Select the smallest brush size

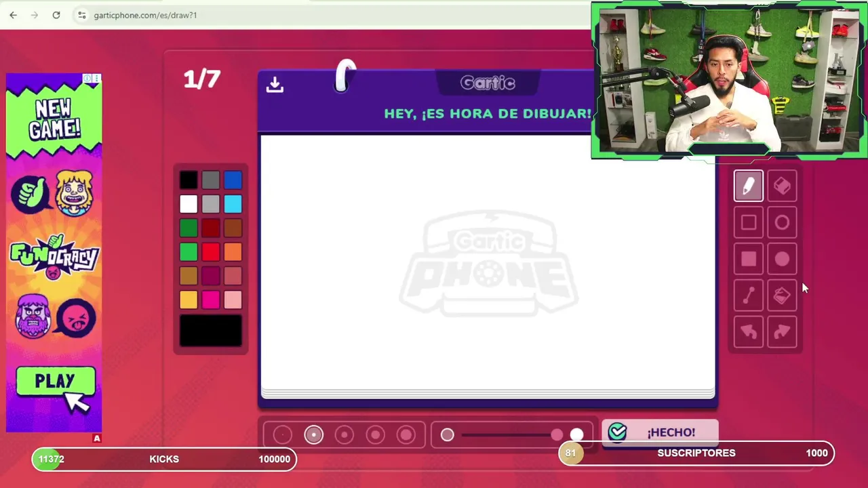(283, 435)
